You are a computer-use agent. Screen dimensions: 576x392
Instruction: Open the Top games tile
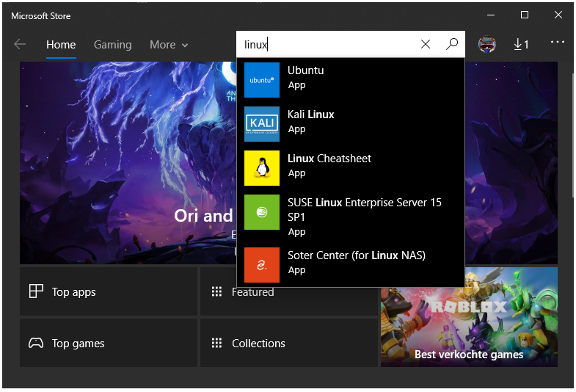pos(109,343)
